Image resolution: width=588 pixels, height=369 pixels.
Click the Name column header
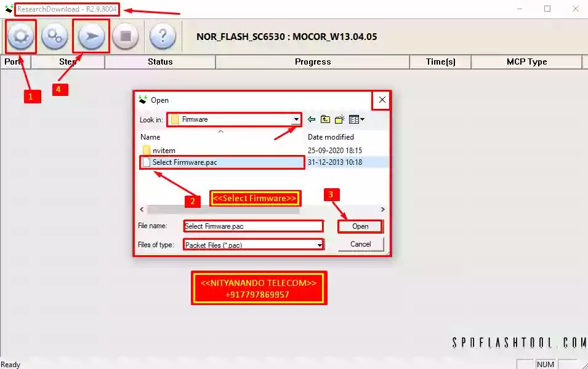150,137
